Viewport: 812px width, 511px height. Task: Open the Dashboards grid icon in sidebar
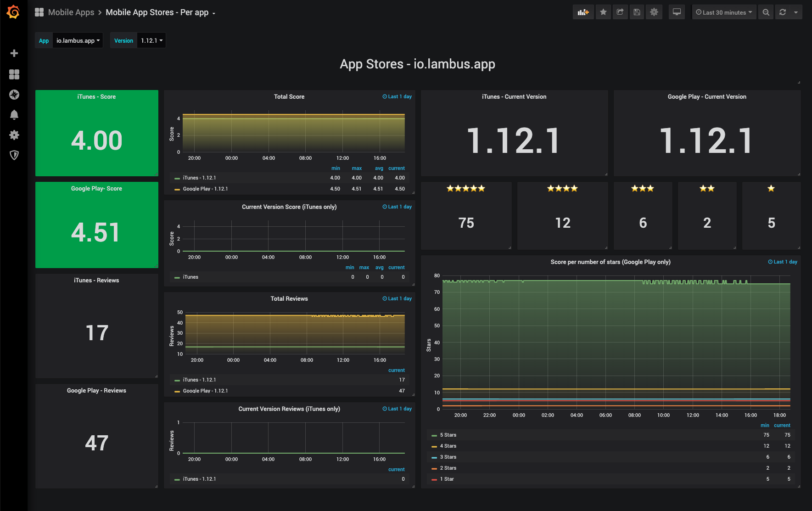coord(14,74)
